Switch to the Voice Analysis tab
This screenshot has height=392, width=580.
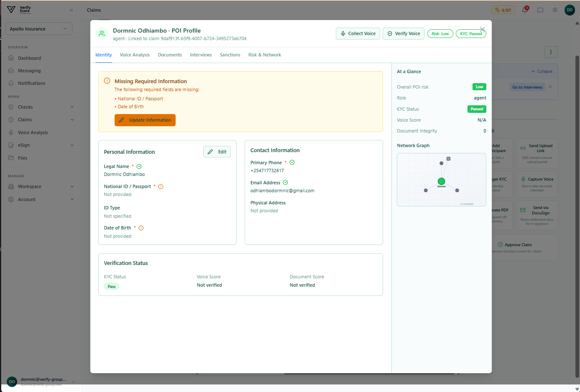click(135, 55)
